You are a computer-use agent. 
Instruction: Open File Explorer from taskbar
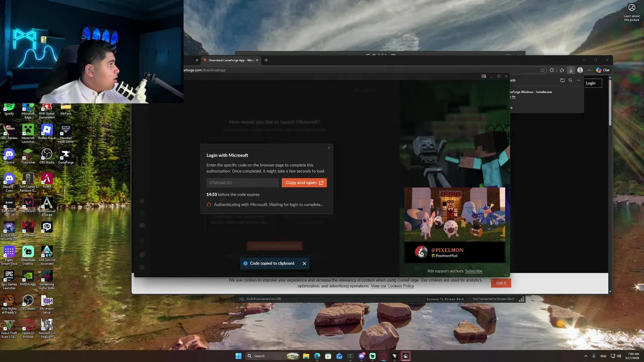pos(306,356)
